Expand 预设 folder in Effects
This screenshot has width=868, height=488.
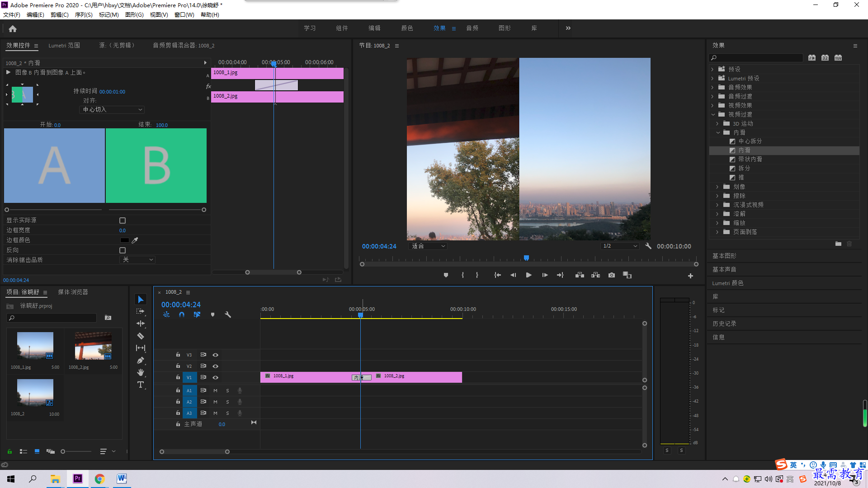click(712, 69)
